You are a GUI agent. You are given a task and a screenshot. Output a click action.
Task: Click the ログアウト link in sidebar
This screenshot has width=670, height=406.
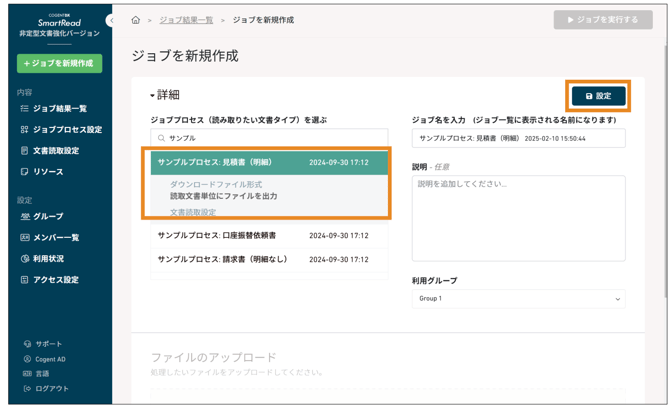(51, 388)
